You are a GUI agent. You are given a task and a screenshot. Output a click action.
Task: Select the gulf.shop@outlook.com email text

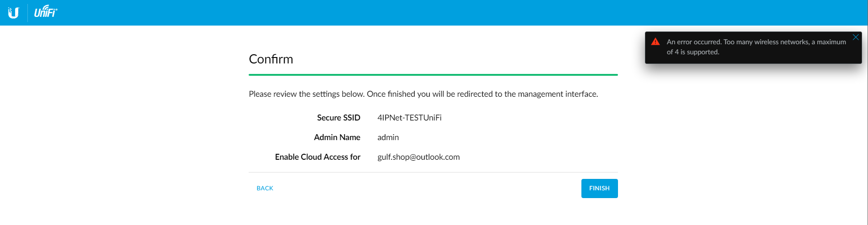pos(419,157)
